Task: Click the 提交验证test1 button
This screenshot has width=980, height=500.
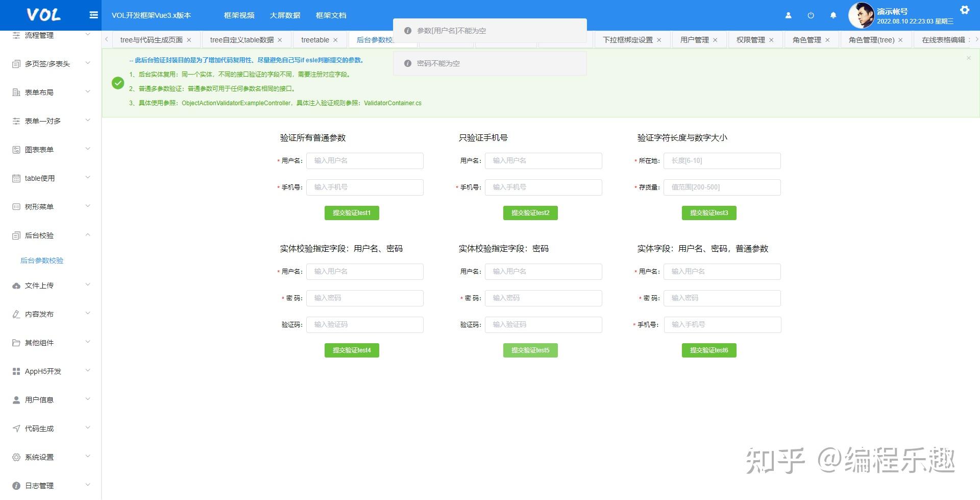Action: tap(352, 212)
